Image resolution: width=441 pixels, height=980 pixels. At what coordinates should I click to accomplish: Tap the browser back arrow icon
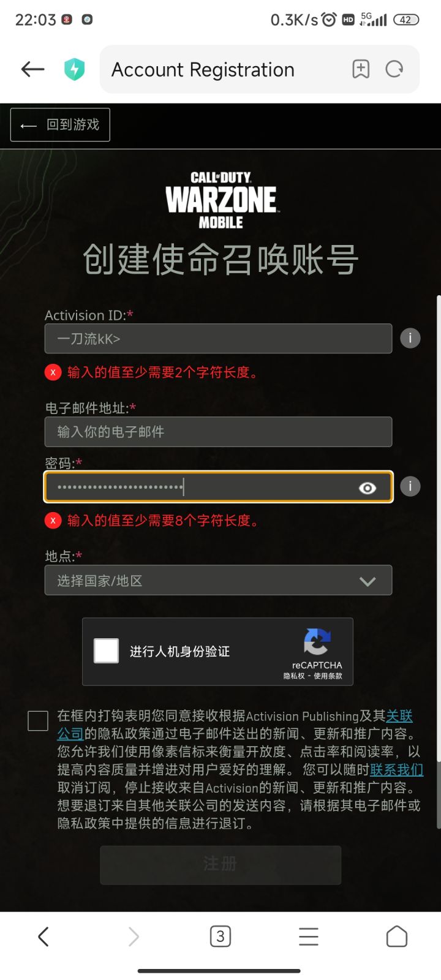click(33, 69)
